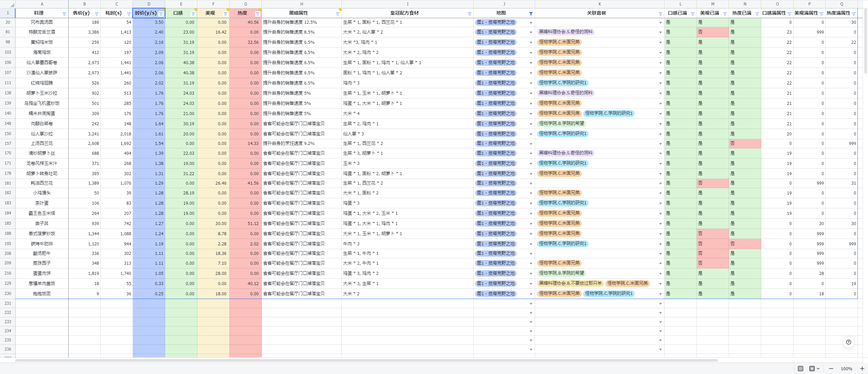Select 热度 value 51.12 cell
Screen dimensions: 868x374
coord(245,224)
